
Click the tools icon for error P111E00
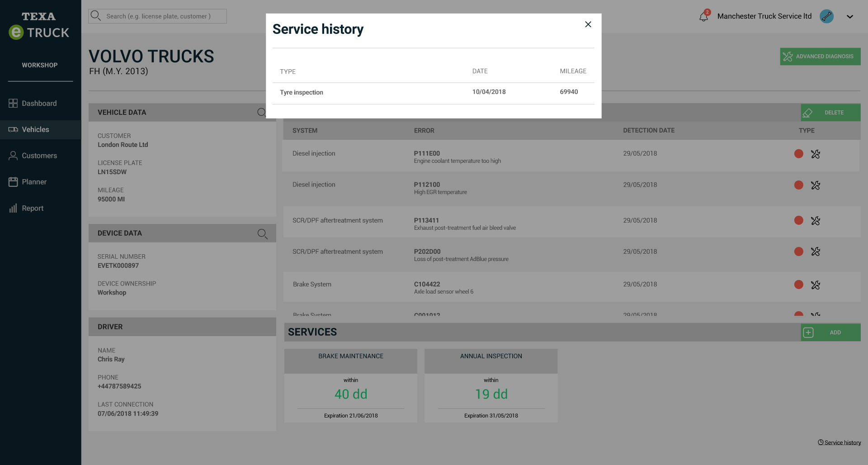point(815,154)
